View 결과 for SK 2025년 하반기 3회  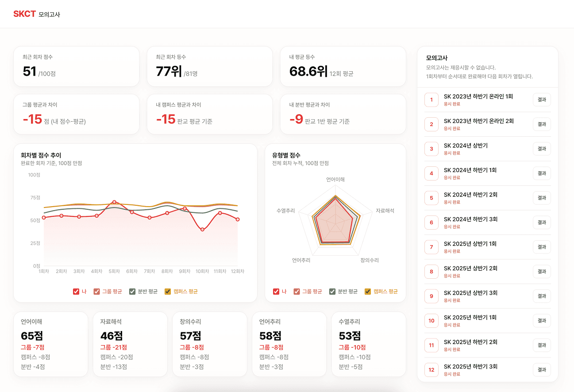point(542,369)
